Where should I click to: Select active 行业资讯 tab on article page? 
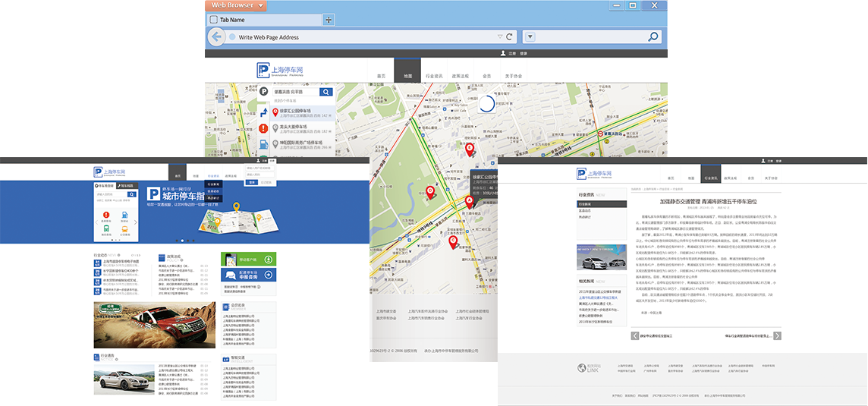[711, 173]
